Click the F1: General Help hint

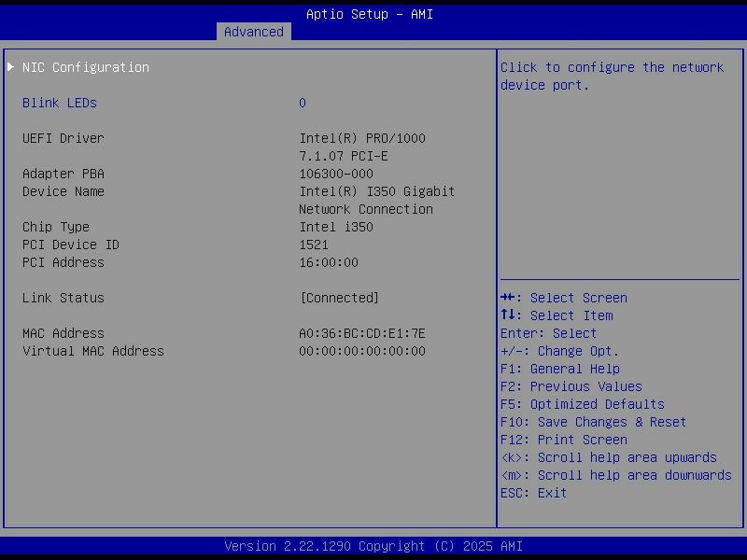(559, 369)
